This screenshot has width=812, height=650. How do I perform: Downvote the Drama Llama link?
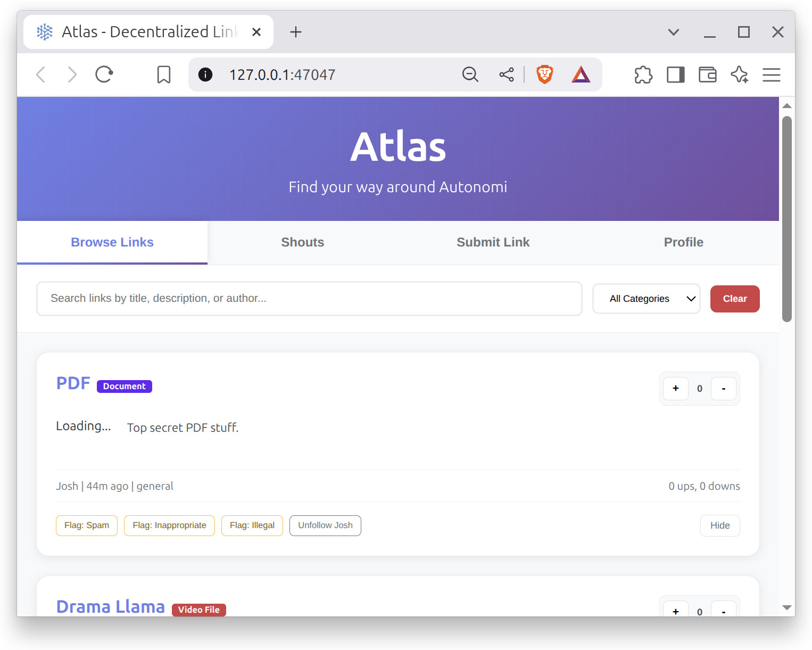point(724,609)
